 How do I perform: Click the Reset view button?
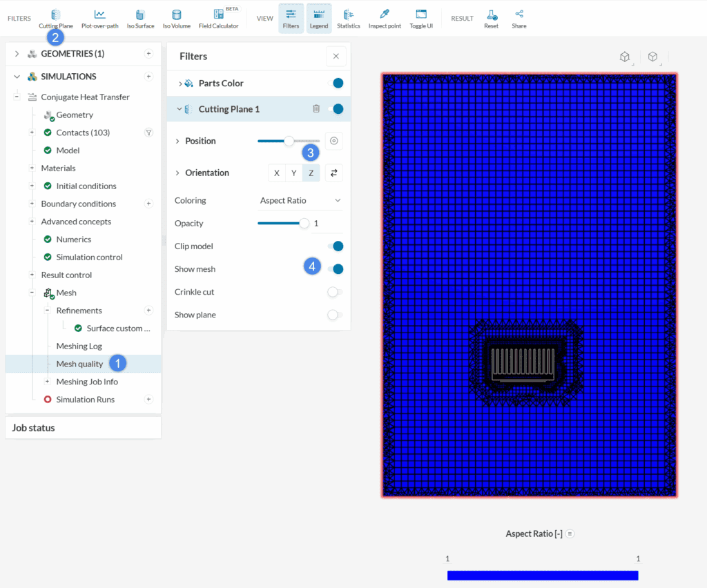pos(491,17)
